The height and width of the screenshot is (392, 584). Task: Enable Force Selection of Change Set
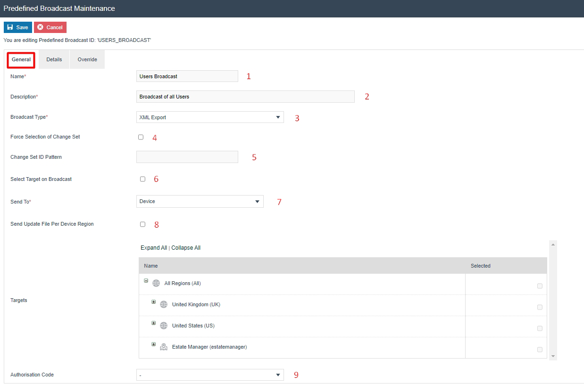coord(140,137)
